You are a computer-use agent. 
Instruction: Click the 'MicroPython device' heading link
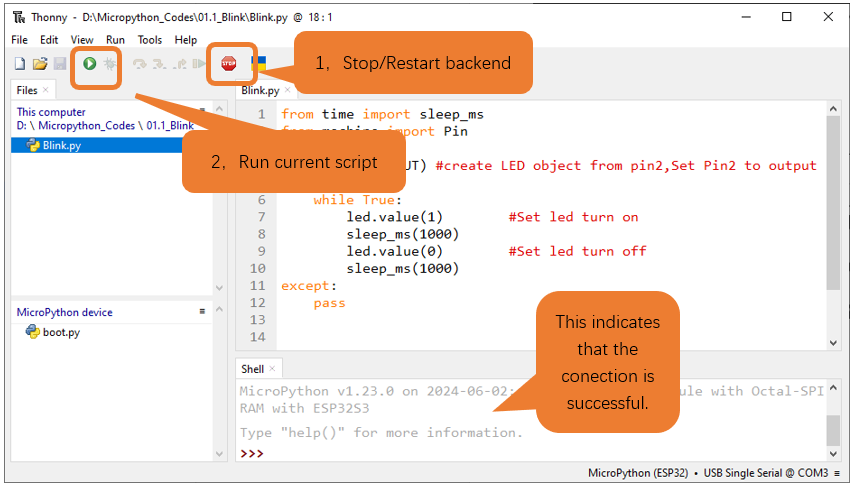click(65, 312)
